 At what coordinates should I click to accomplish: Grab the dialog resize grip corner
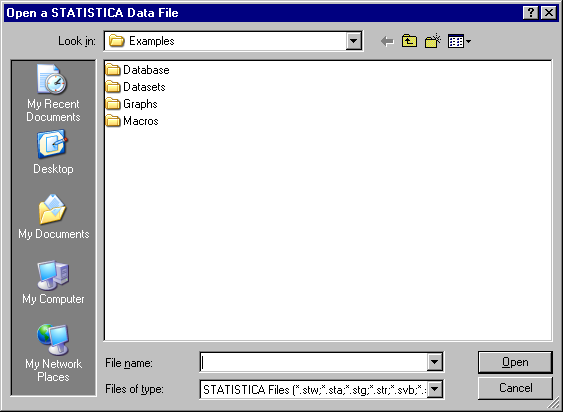pyautogui.click(x=554, y=403)
